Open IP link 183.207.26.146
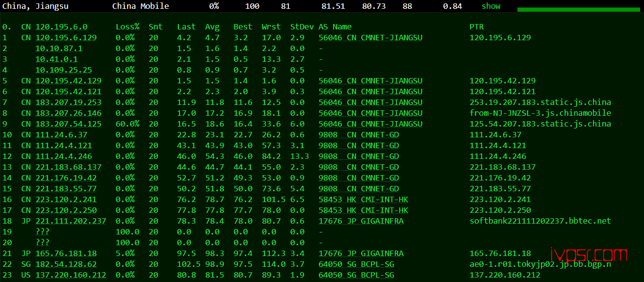The image size is (644, 282). pos(69,113)
